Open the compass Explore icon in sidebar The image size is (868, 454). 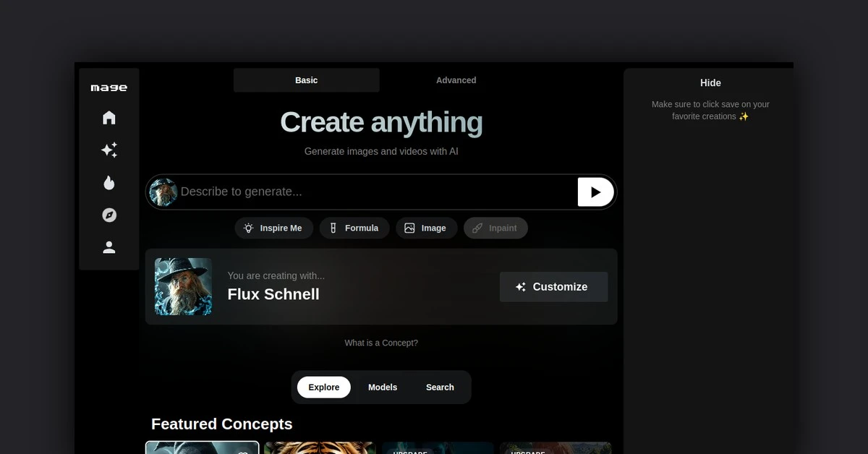[109, 215]
